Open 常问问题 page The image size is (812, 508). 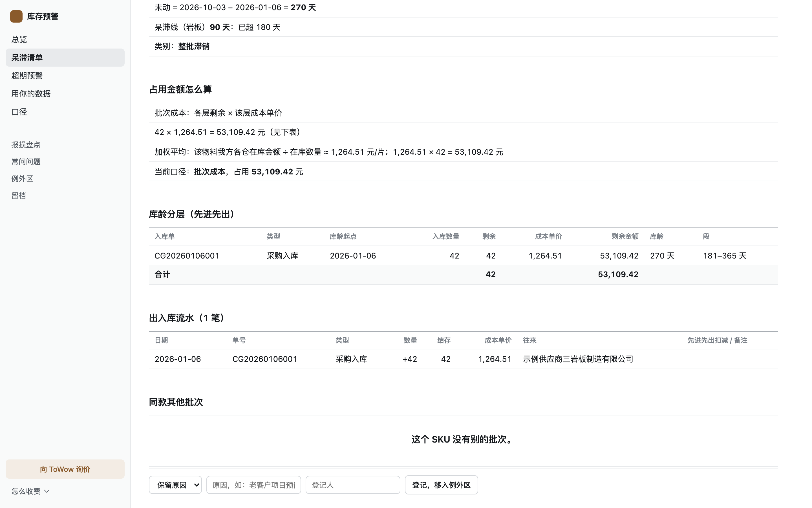[65, 162]
